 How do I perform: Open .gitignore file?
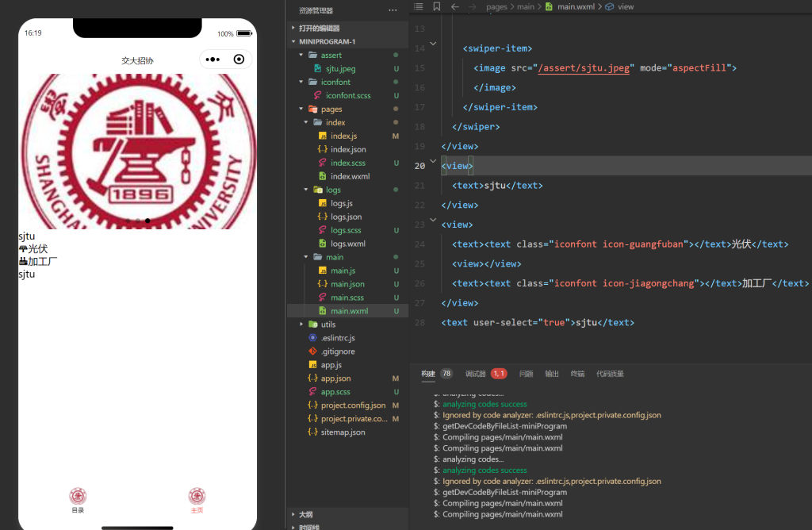(338, 351)
